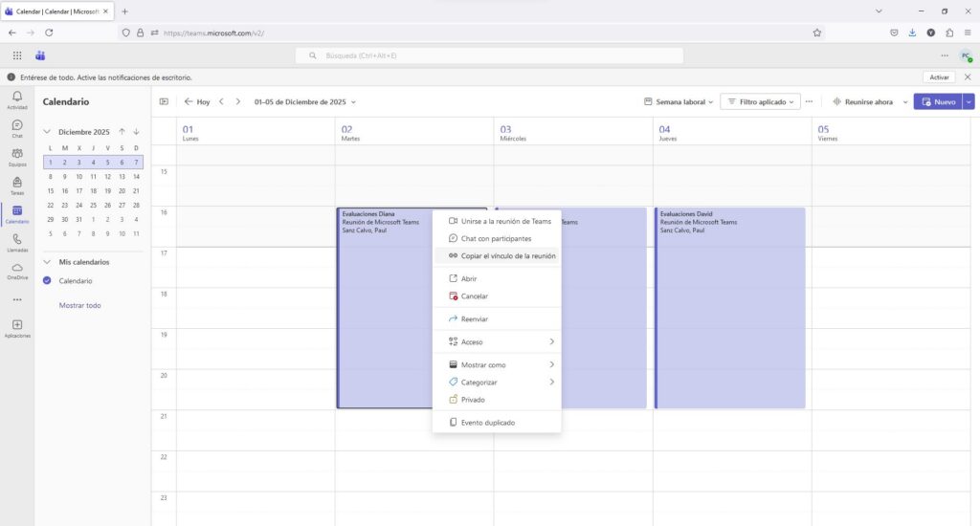The image size is (980, 526).
Task: Go to next month in mini calendar
Action: click(136, 132)
